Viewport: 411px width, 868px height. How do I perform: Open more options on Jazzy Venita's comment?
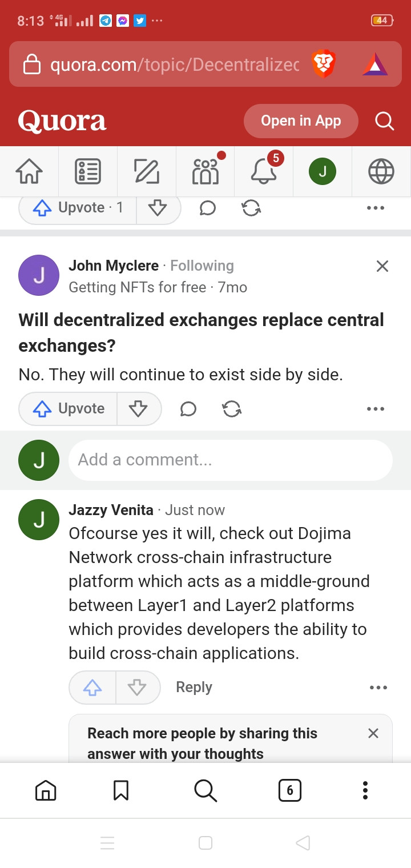[x=378, y=688]
